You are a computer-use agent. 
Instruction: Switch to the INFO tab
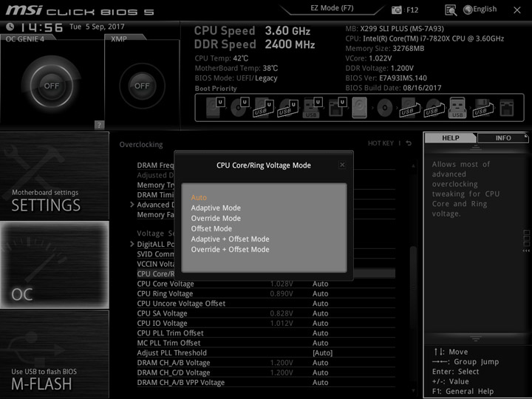[x=503, y=138]
